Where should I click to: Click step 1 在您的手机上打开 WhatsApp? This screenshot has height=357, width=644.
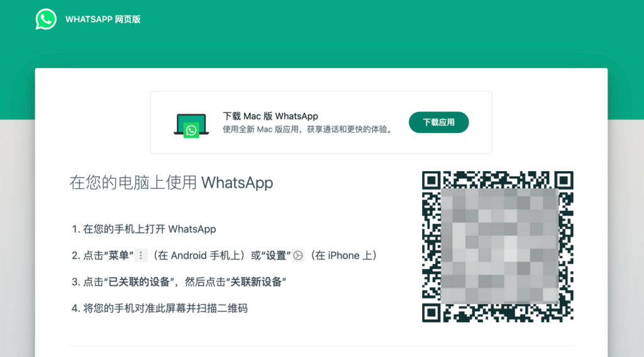(x=144, y=229)
